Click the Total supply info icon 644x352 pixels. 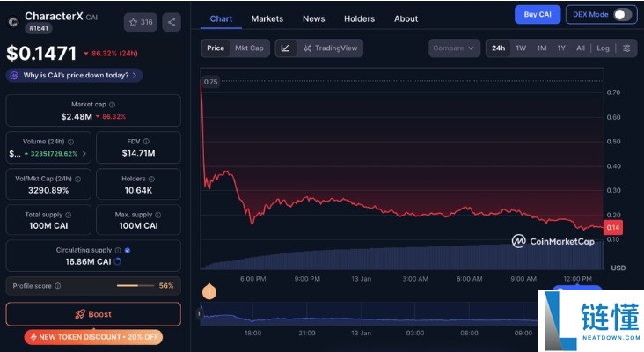[x=68, y=215]
